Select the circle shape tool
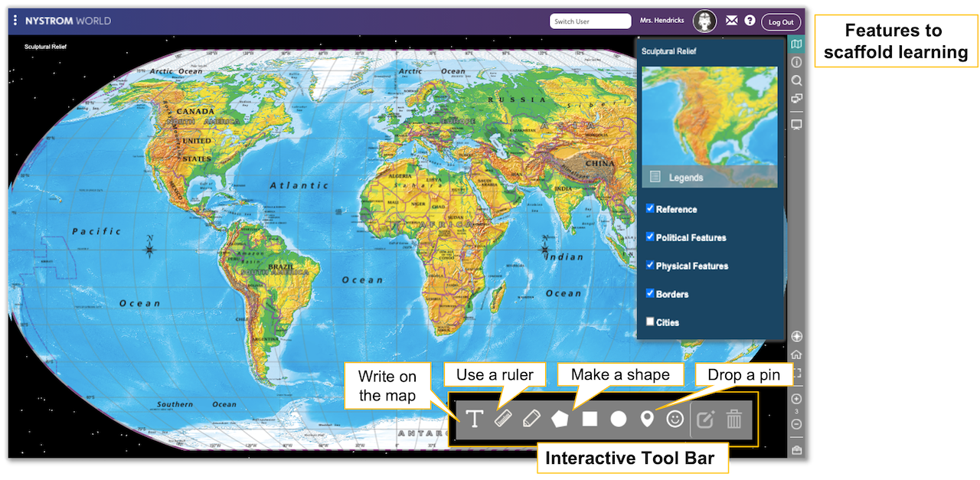980x480 pixels. click(618, 419)
